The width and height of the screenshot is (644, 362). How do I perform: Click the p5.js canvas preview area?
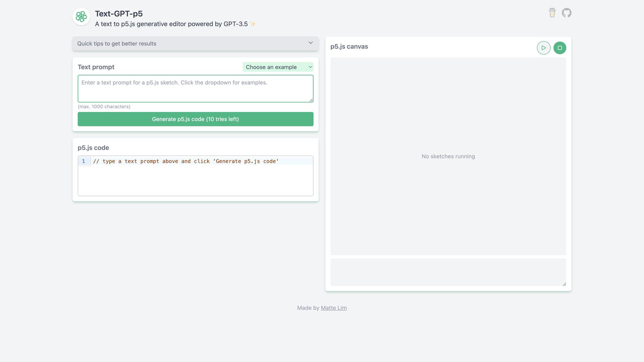448,156
